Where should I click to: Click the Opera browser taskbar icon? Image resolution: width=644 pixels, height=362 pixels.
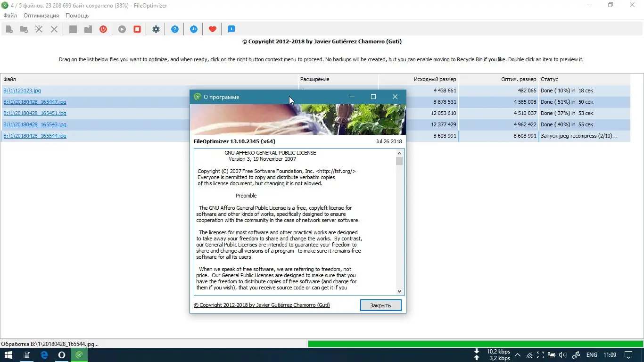click(x=62, y=355)
